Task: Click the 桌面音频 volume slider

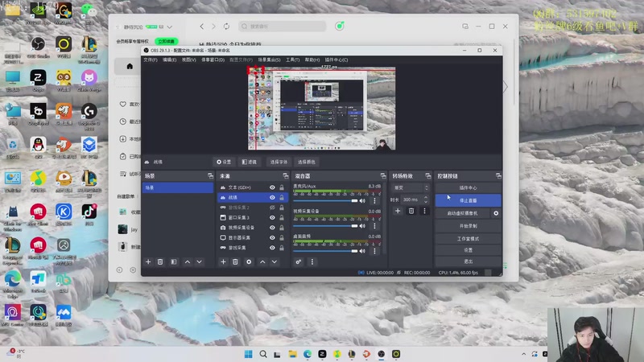Action: click(325, 251)
